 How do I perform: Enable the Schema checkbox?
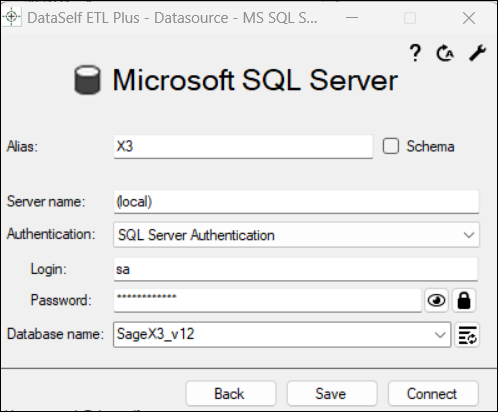pos(391,146)
